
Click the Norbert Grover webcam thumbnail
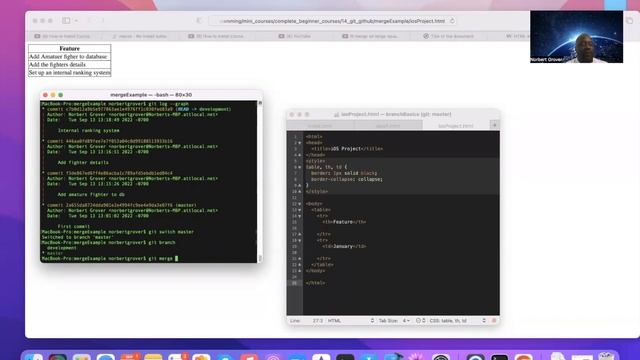[x=576, y=37]
